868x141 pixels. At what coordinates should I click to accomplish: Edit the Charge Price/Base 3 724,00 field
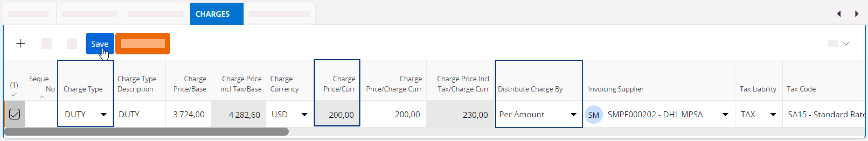click(189, 114)
